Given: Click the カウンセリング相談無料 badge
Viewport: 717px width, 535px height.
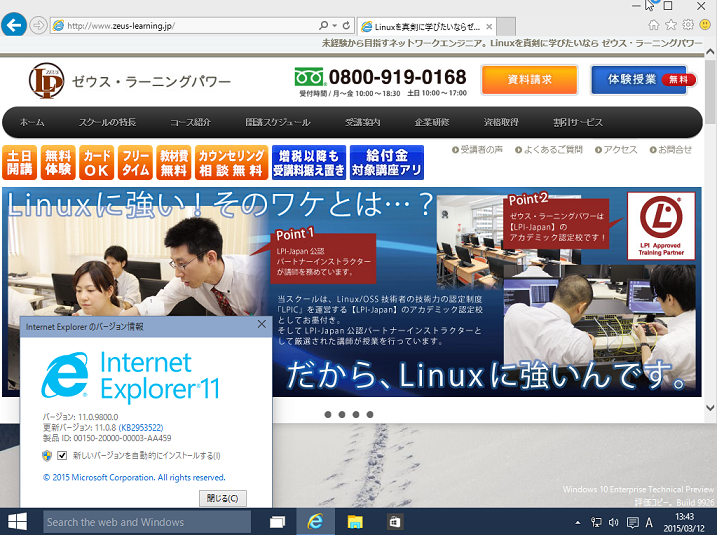Looking at the screenshot, I should pos(231,162).
